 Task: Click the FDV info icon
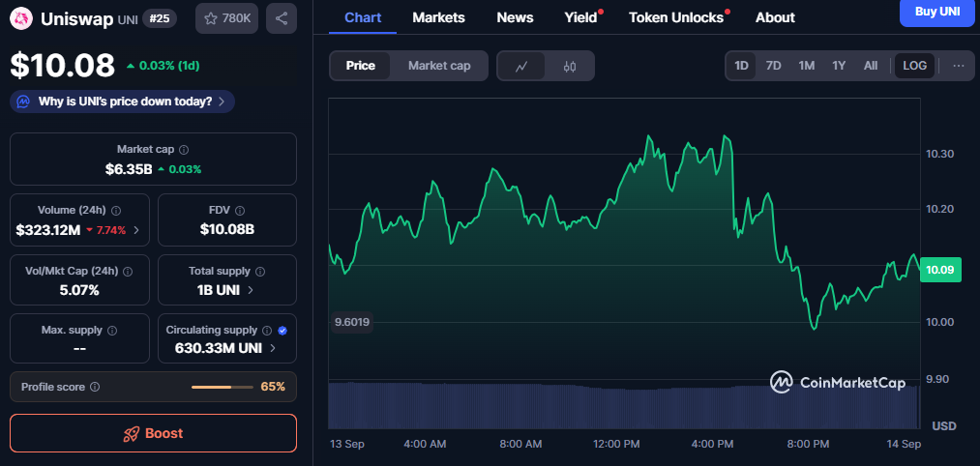pos(240,210)
